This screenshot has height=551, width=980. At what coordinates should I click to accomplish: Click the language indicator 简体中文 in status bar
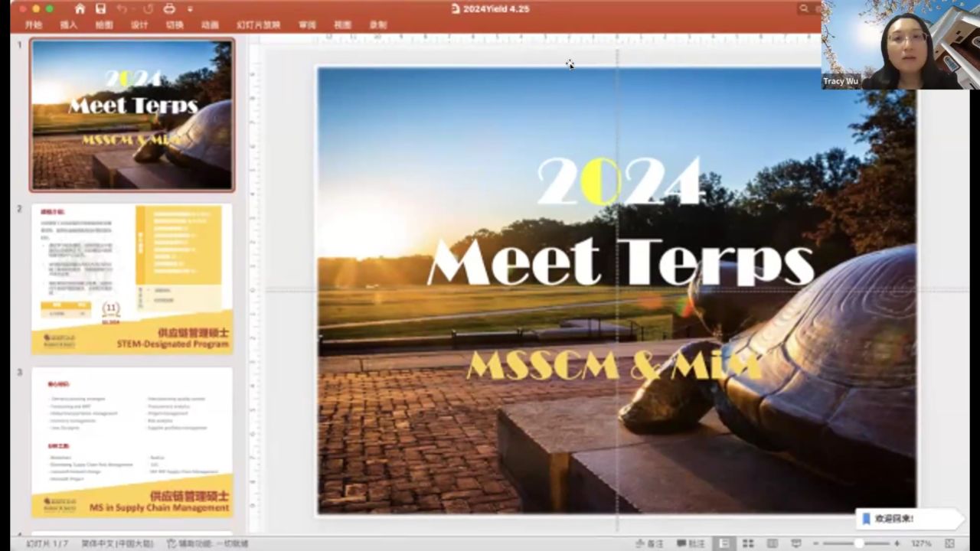117,543
